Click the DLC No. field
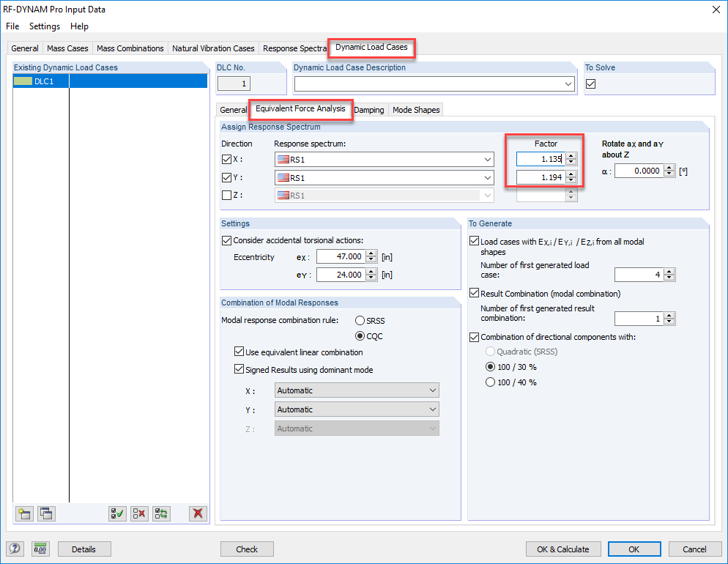This screenshot has width=728, height=564. (234, 84)
